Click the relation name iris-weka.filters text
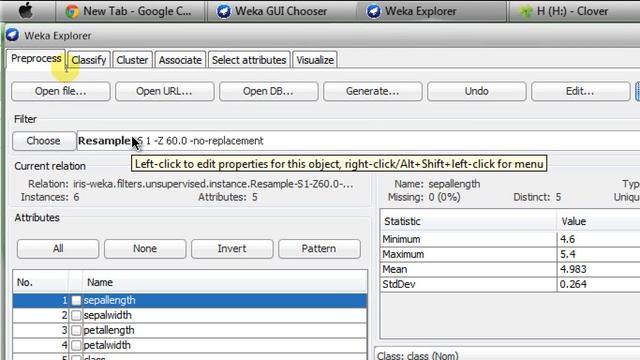Screen dimensions: 640x360 coord(213,184)
